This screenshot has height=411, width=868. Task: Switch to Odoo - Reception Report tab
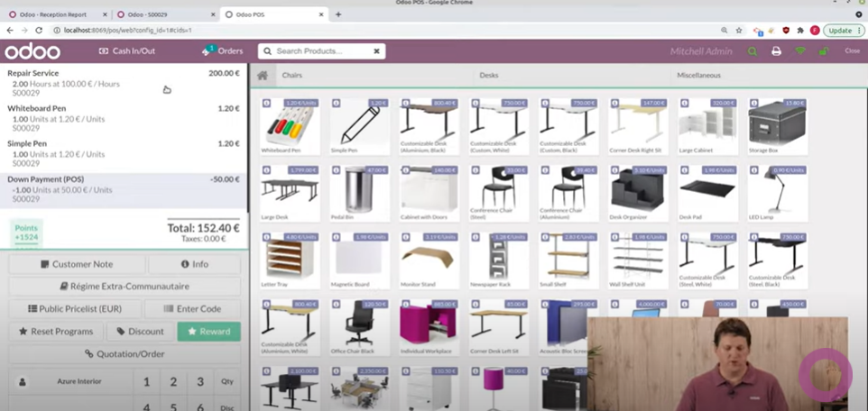(56, 15)
